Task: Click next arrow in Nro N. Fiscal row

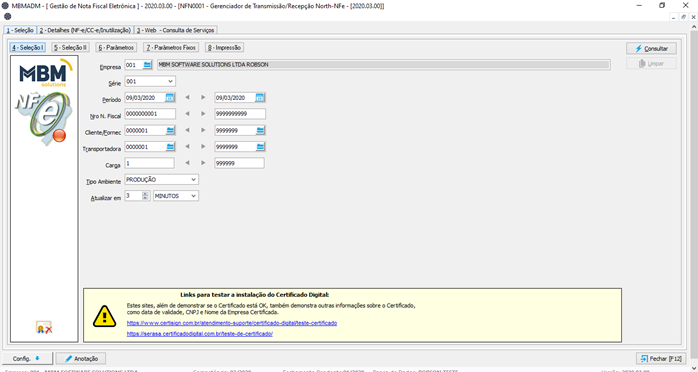Action: click(203, 114)
